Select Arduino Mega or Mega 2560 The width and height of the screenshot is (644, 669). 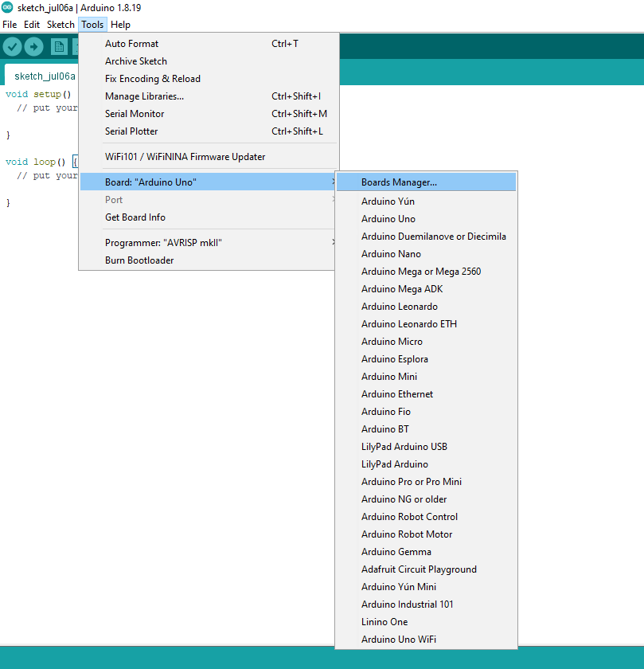(426, 272)
